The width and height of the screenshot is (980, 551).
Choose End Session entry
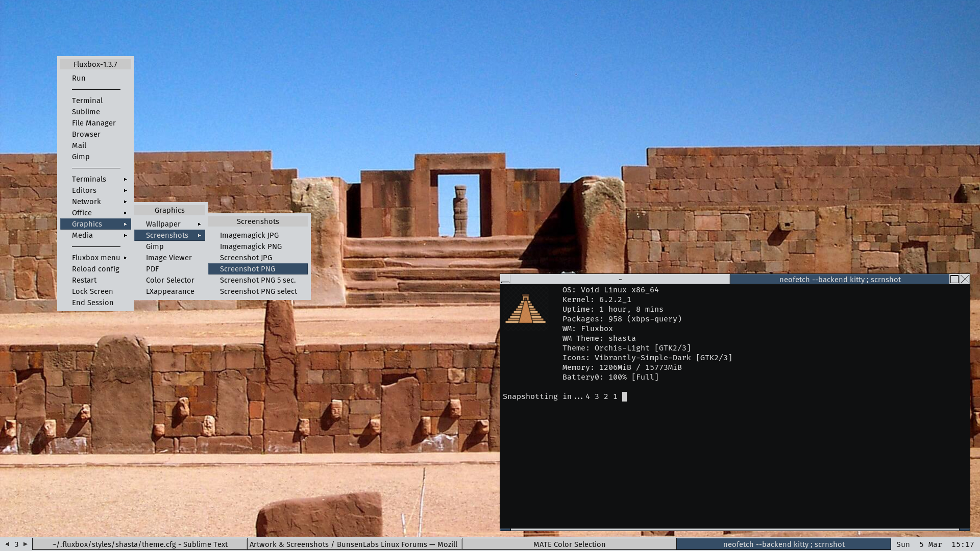(95, 303)
